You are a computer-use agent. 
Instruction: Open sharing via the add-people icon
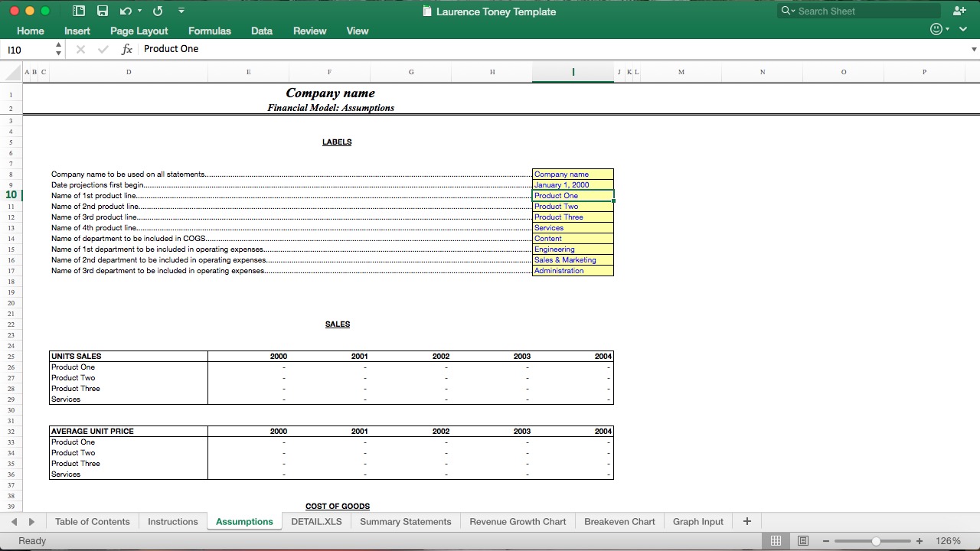click(x=959, y=11)
